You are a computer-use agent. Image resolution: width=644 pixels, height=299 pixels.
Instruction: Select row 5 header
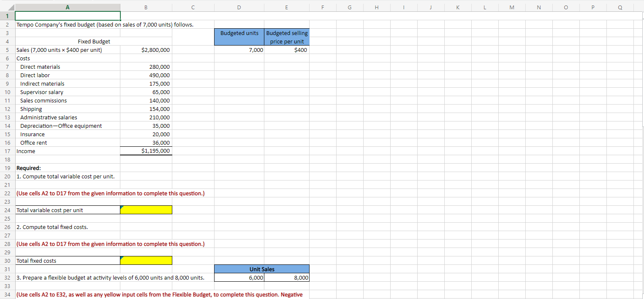coord(7,50)
